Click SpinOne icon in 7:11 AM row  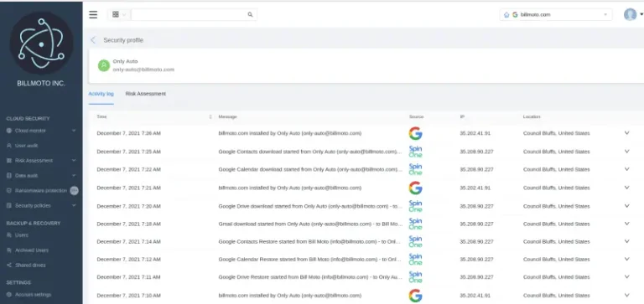click(x=415, y=277)
